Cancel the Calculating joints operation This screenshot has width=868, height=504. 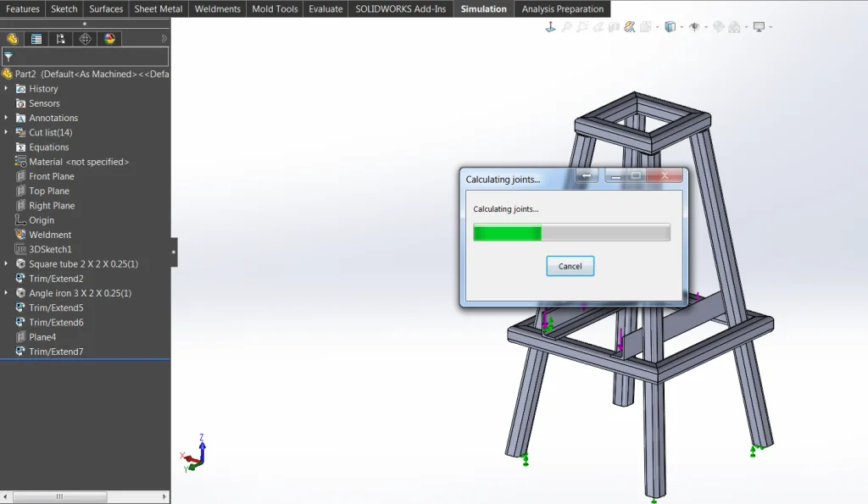tap(570, 266)
